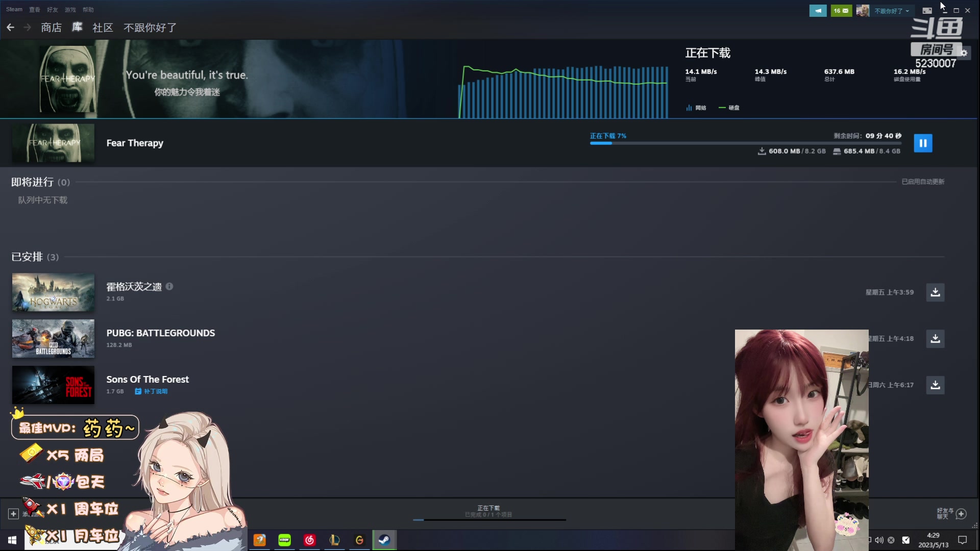Open the Windows Start menu
The width and height of the screenshot is (980, 551).
point(12,540)
